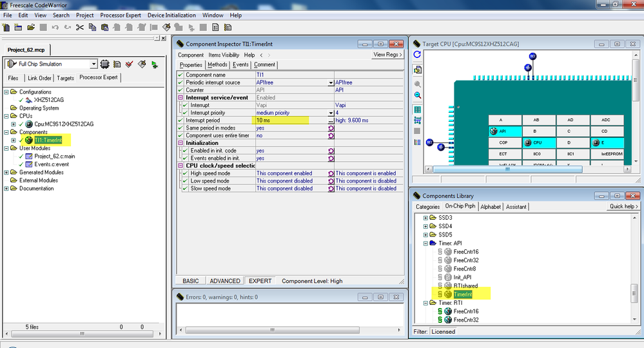Screen dimensions: 644x348
Task: Click the Undo toolbar icon
Action: pyautogui.click(x=55, y=28)
